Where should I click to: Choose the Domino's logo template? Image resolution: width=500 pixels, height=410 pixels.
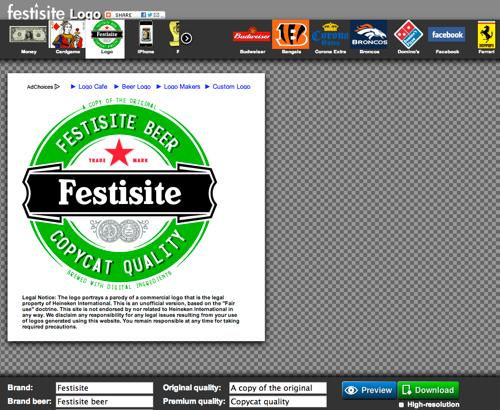(408, 37)
